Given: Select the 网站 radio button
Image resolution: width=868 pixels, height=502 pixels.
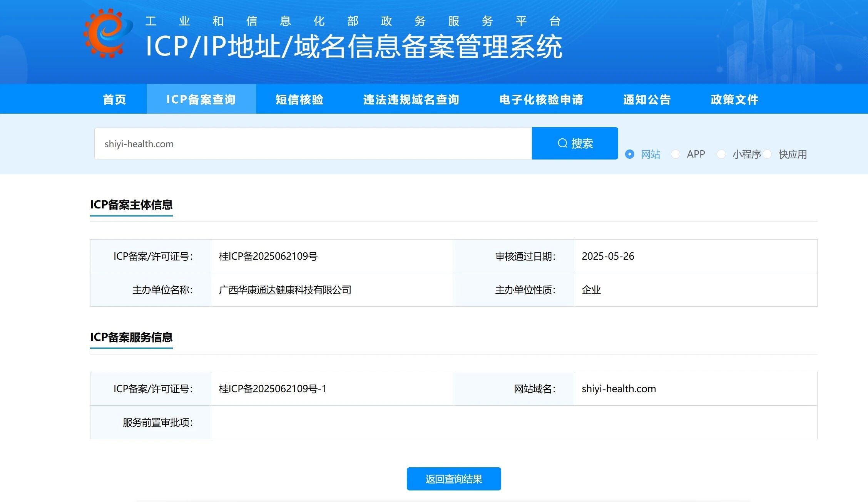Looking at the screenshot, I should pos(630,154).
